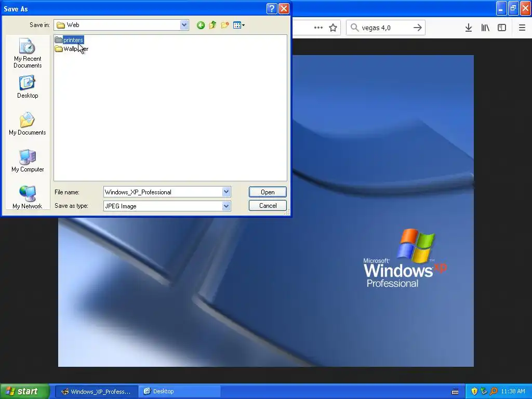This screenshot has width=532, height=399.
Task: Open the security shield tray icon
Action: 474,392
